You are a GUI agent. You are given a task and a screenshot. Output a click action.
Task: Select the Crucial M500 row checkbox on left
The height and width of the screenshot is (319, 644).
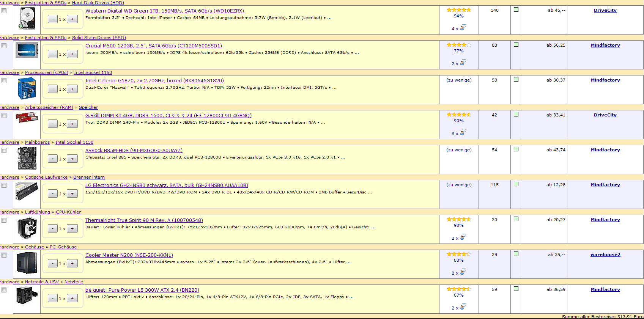[x=4, y=46]
